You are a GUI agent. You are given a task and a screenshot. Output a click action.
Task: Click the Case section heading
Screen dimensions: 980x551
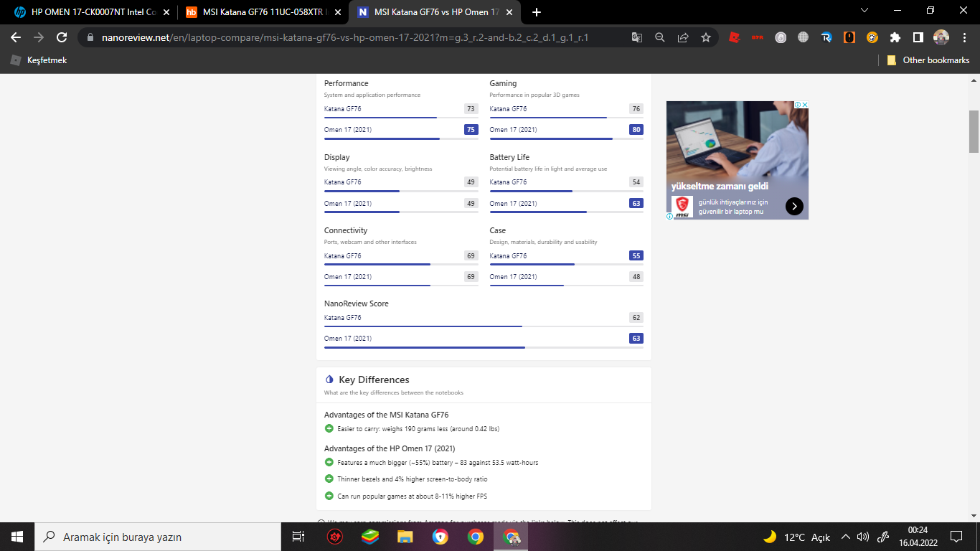(x=498, y=230)
